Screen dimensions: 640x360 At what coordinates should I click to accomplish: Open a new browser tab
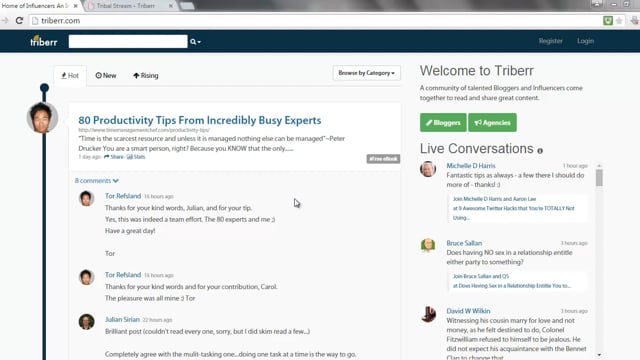click(x=187, y=6)
